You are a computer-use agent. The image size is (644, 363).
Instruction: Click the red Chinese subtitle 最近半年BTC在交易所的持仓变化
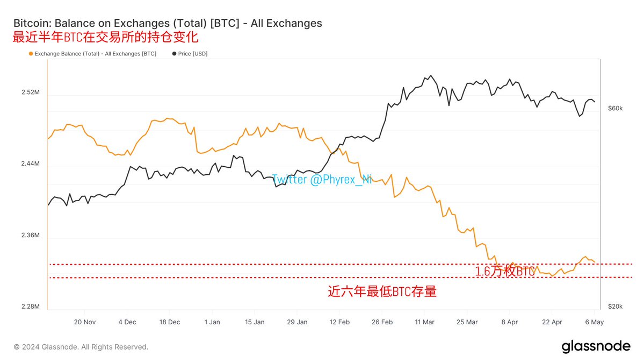point(106,38)
